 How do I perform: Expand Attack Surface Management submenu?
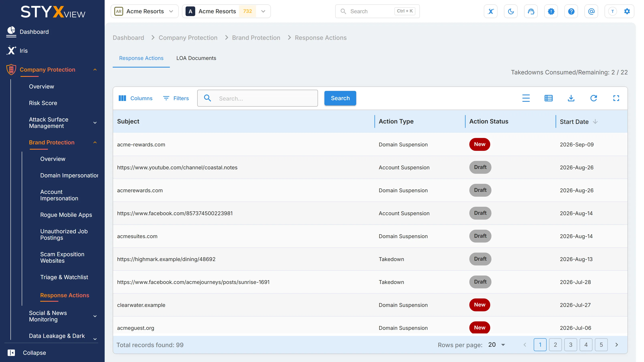pos(95,123)
